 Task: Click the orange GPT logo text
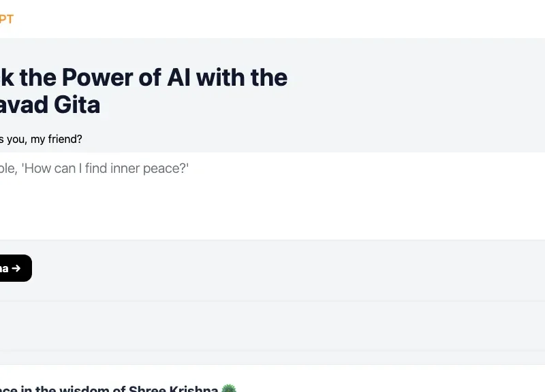[7, 19]
